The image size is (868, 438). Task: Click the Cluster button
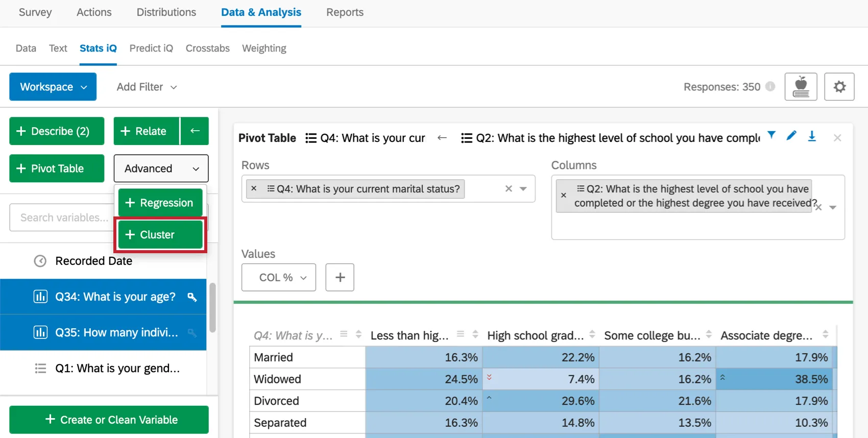coord(160,235)
